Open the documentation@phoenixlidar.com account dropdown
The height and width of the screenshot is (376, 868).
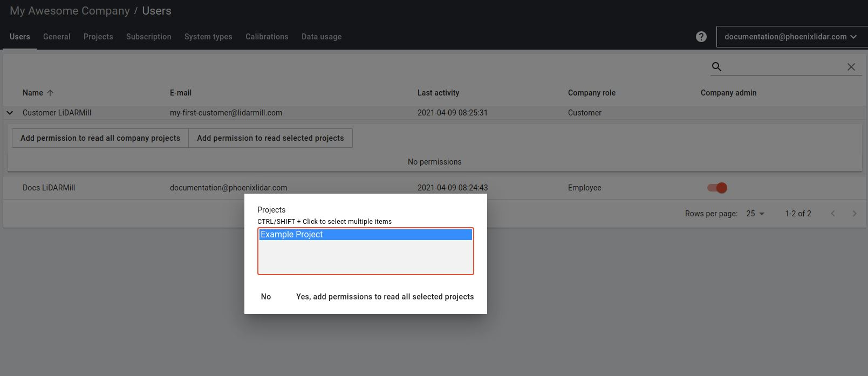tap(790, 37)
